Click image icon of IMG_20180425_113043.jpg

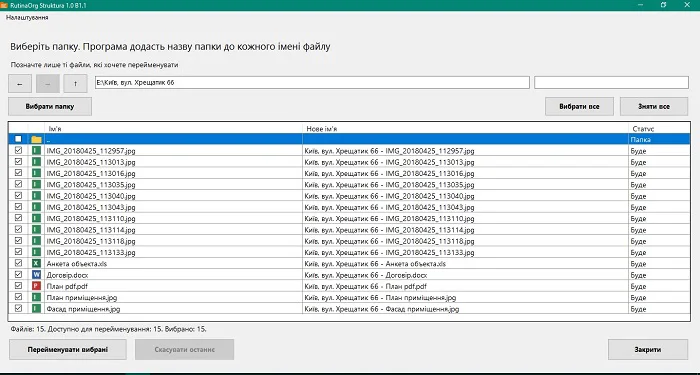coord(37,207)
